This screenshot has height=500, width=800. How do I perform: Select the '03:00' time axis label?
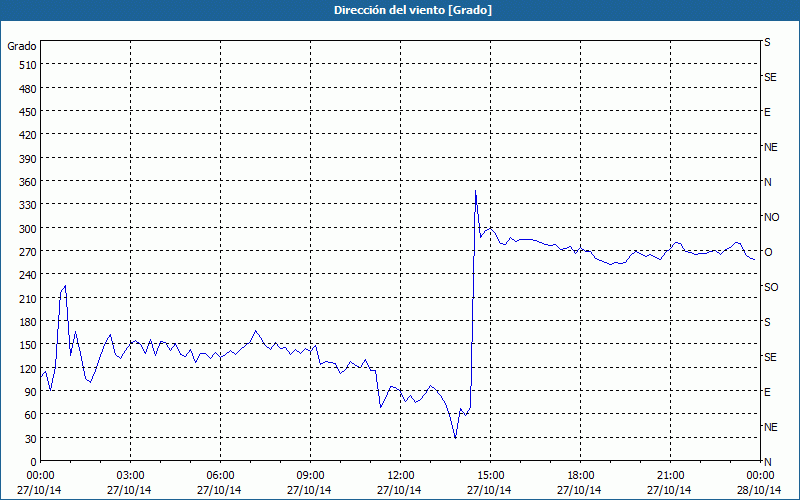click(130, 476)
